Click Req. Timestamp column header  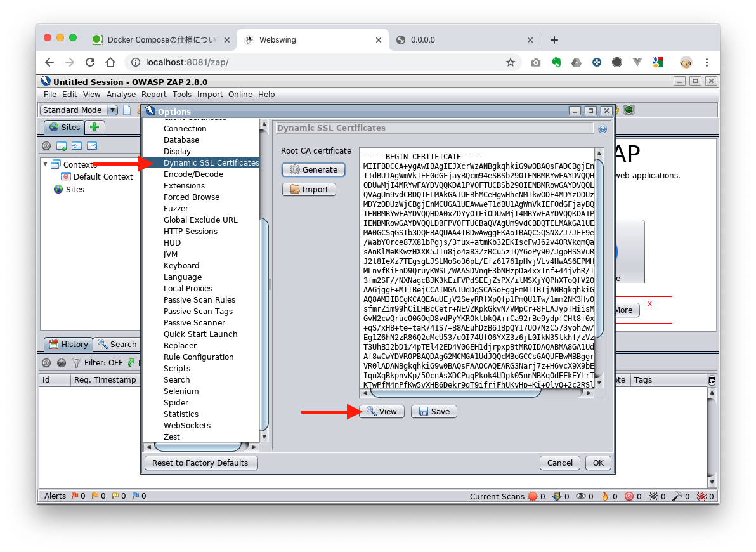coord(105,380)
